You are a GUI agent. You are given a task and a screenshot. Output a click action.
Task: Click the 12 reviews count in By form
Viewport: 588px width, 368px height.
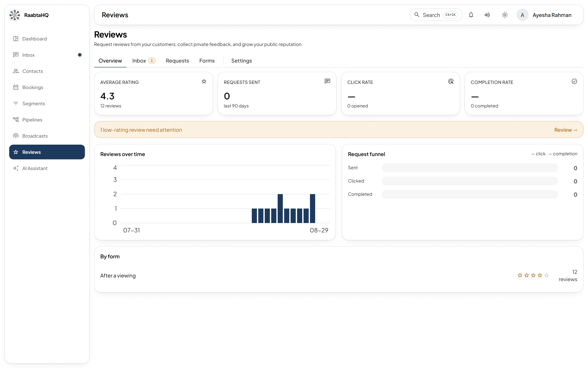[568, 275]
